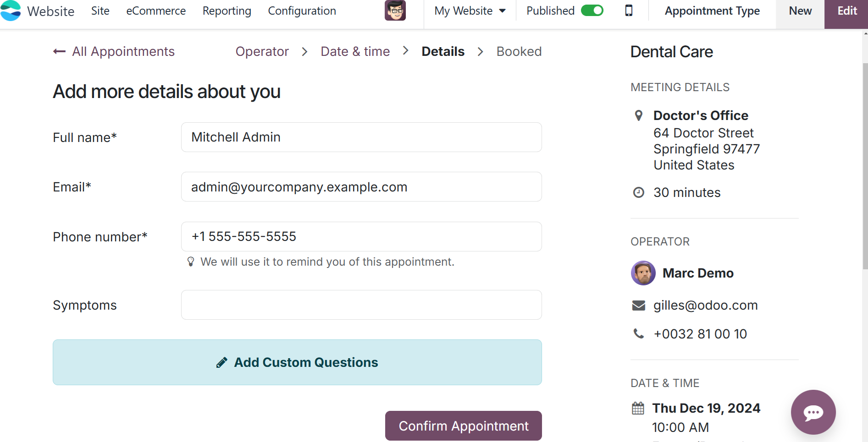868x442 pixels.
Task: Click the location pin beside Doctor's Office
Action: (x=638, y=115)
